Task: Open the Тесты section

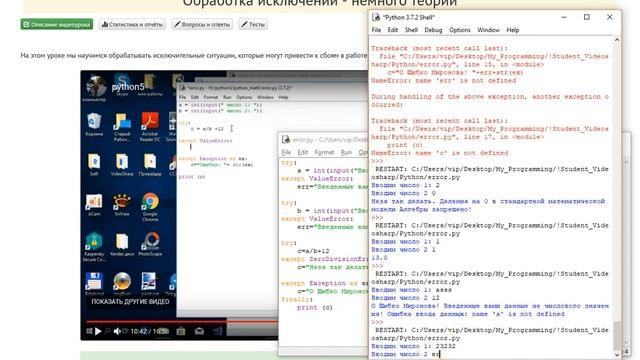Action: (253, 24)
